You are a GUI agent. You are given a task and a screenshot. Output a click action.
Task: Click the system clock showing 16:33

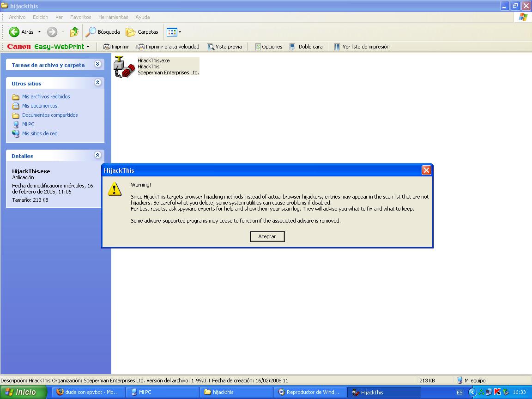[519, 392]
